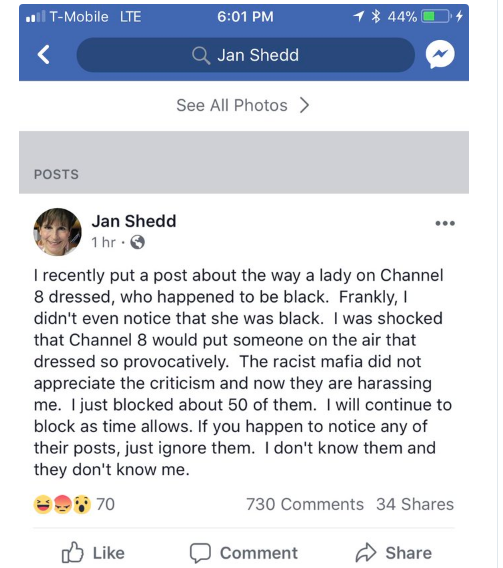Open Jan Shedd profile picture
This screenshot has height=568, width=503.
[58, 232]
